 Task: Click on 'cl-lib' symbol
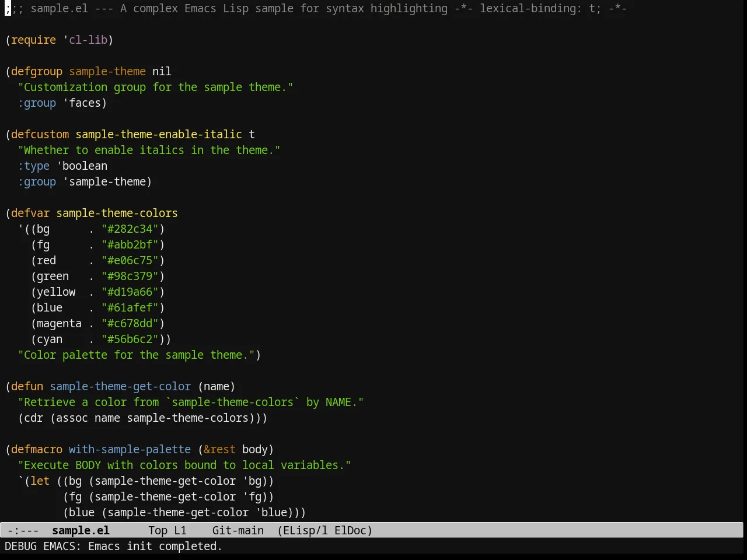click(88, 40)
